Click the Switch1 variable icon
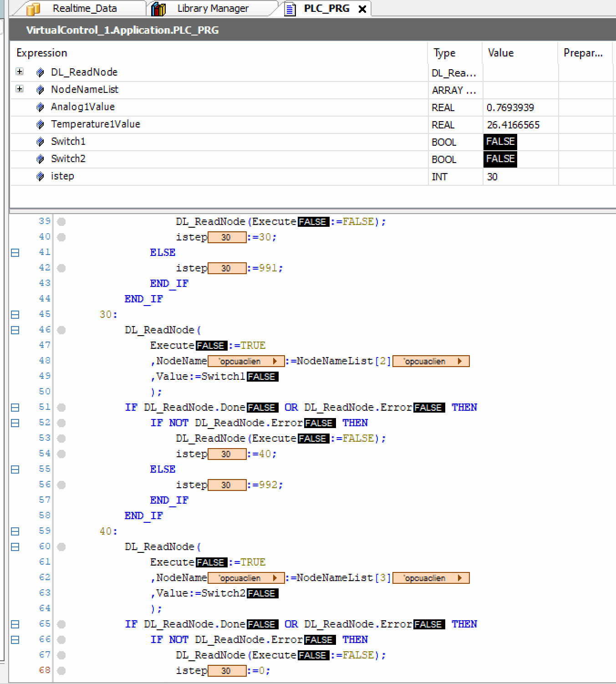The image size is (616, 684). (x=40, y=142)
